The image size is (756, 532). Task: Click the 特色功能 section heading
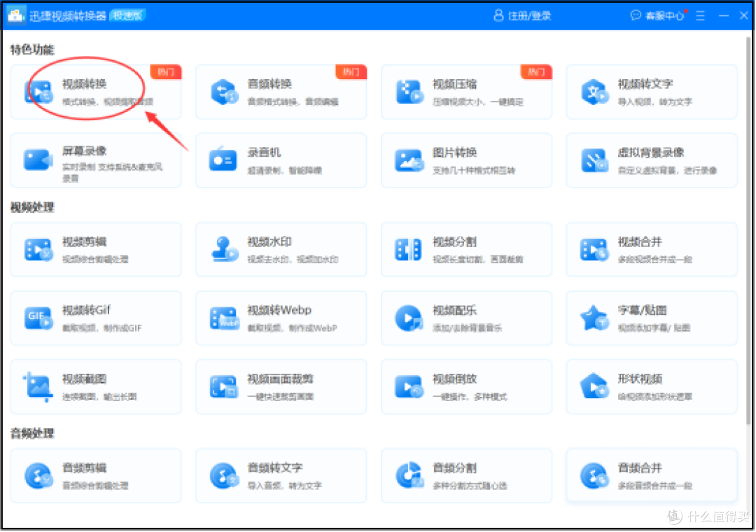coord(32,49)
